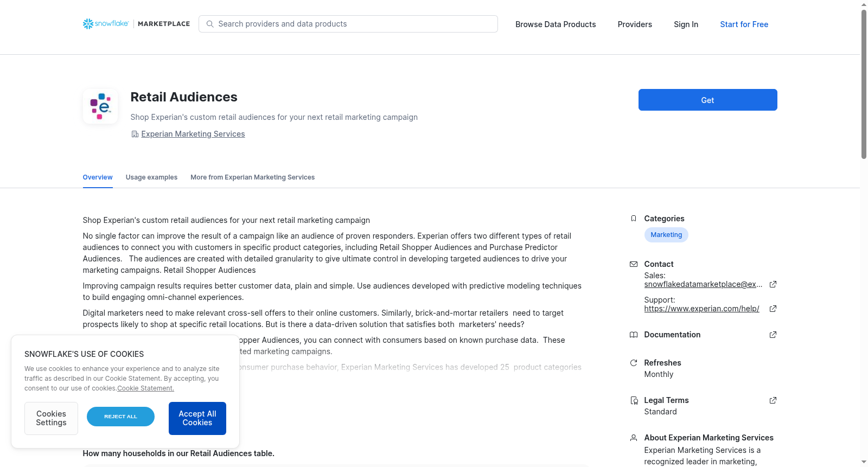Viewport: 868px width, 467px height.
Task: Open Documentation external link icon
Action: pos(773,335)
